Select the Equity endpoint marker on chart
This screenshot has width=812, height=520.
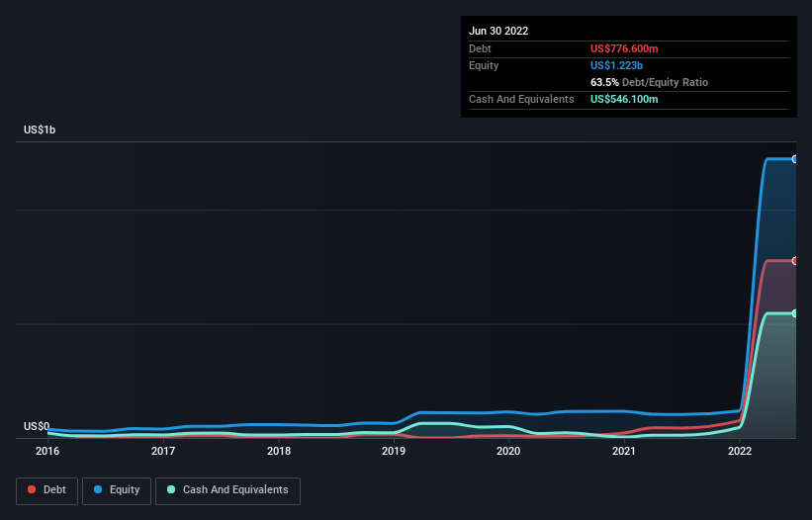(795, 159)
